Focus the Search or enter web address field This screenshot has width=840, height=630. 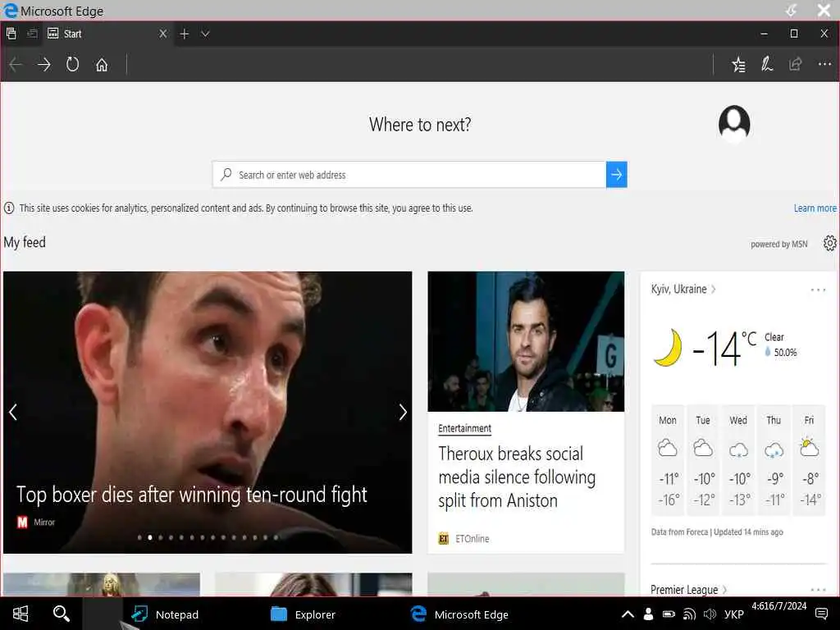(x=409, y=175)
